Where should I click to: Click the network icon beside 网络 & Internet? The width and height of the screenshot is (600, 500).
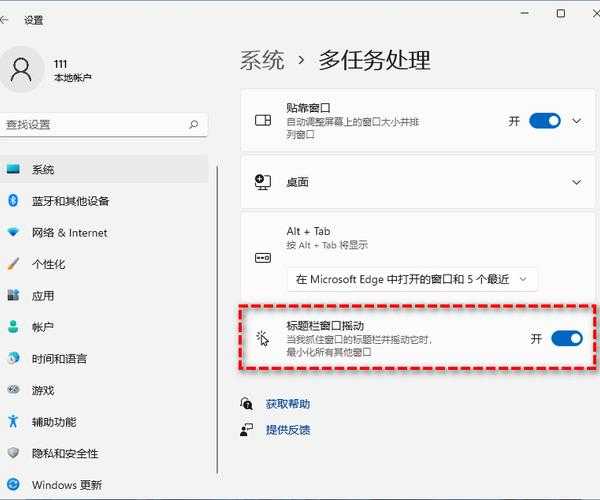pyautogui.click(x=13, y=232)
